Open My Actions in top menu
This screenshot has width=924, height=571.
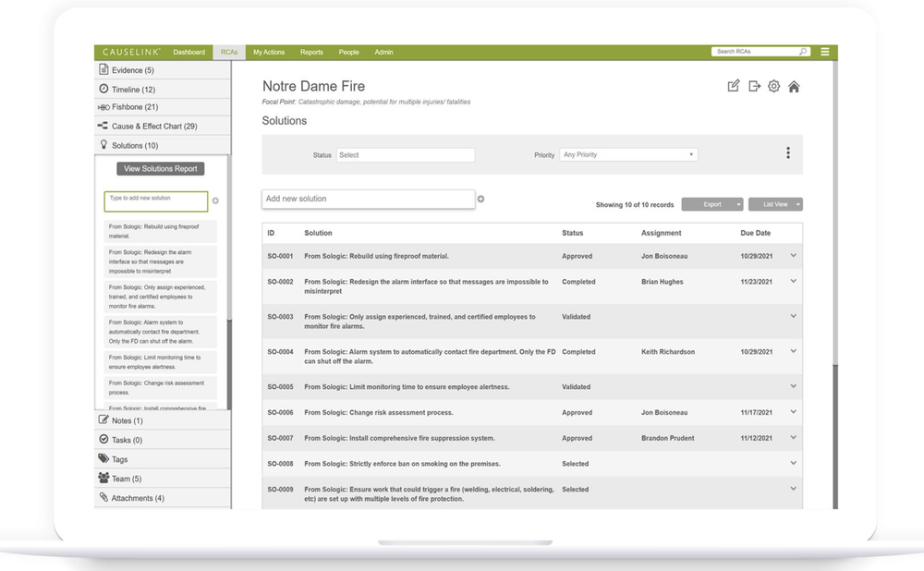[269, 52]
